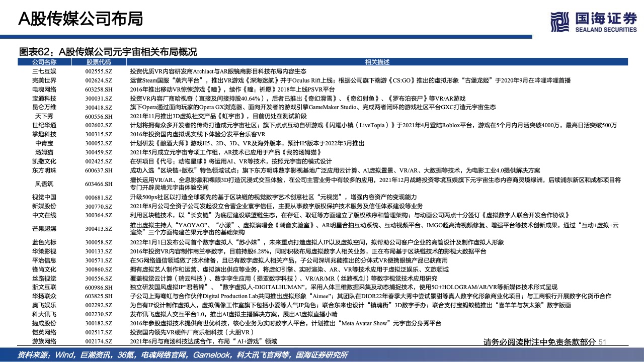Select company name 凯撒文化
The width and height of the screenshot is (644, 362).
point(44,161)
